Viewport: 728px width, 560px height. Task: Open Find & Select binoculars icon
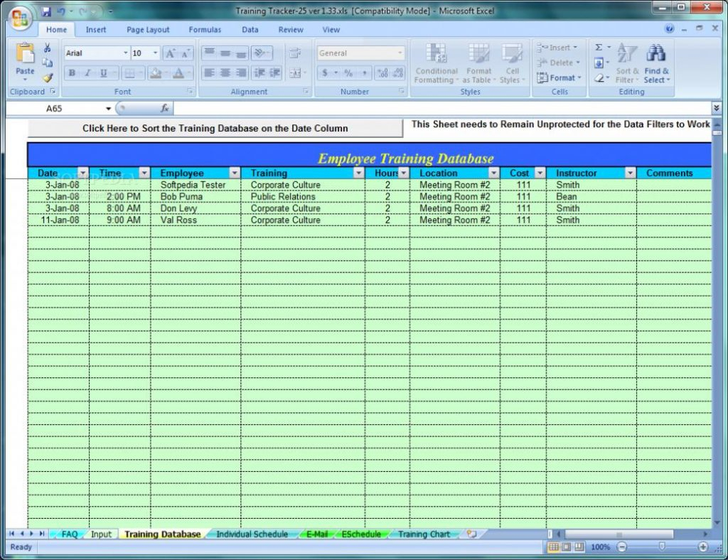click(655, 54)
